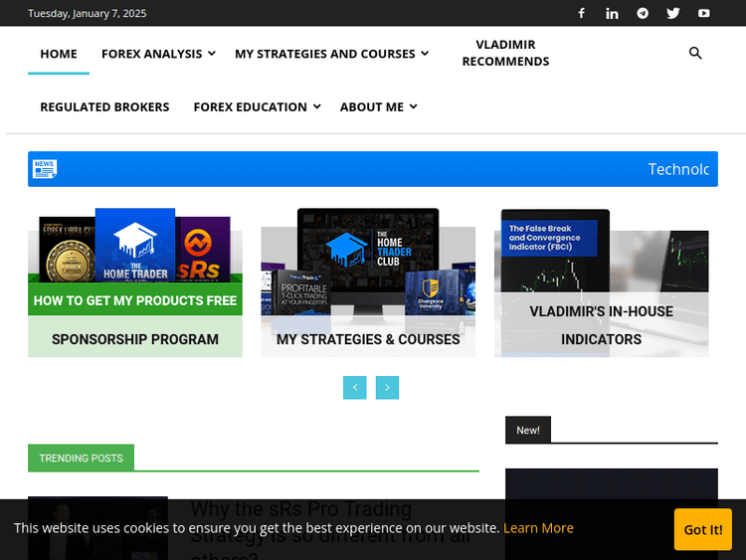Select the Trending Posts tab label
Screen dimensions: 746x560
pos(81,458)
